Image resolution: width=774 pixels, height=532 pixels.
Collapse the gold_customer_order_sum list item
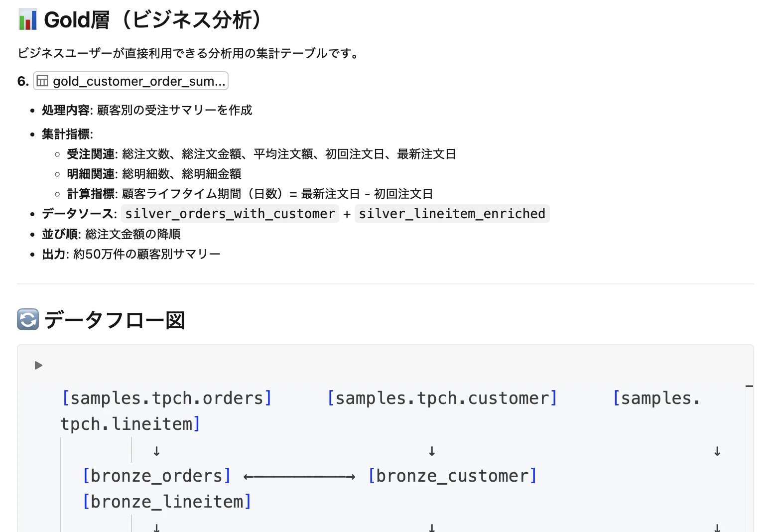click(130, 81)
